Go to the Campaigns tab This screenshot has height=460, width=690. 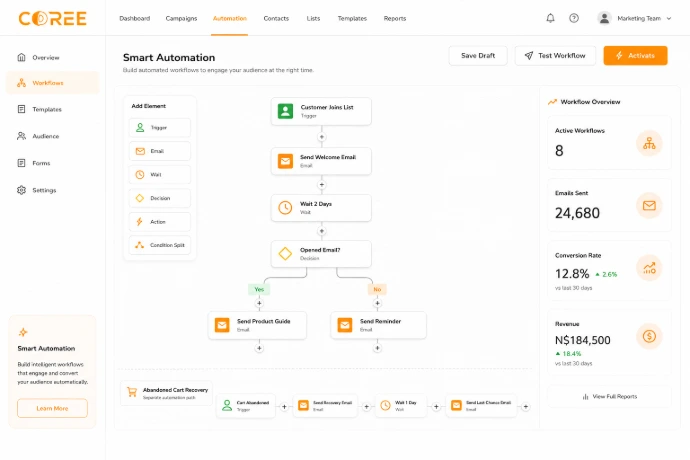(x=181, y=18)
